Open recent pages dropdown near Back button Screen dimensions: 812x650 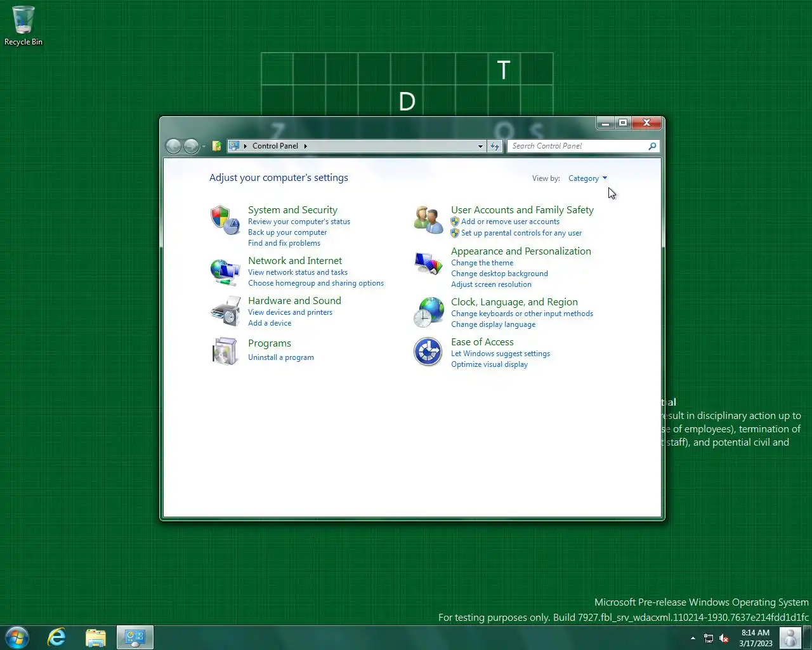pos(204,147)
